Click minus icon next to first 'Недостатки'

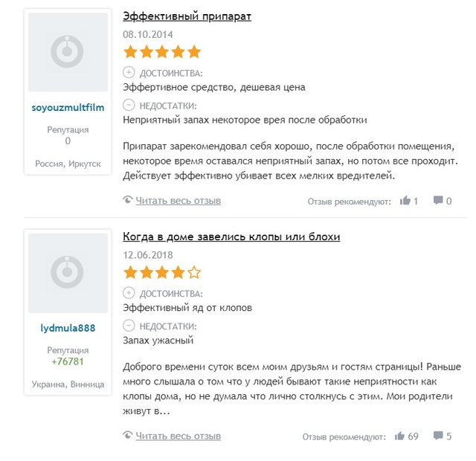pyautogui.click(x=129, y=105)
